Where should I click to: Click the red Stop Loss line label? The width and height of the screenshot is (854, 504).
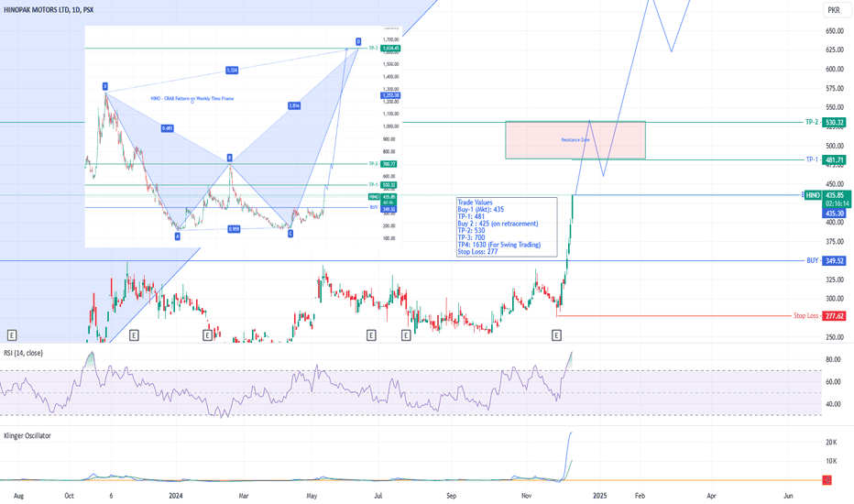805,316
